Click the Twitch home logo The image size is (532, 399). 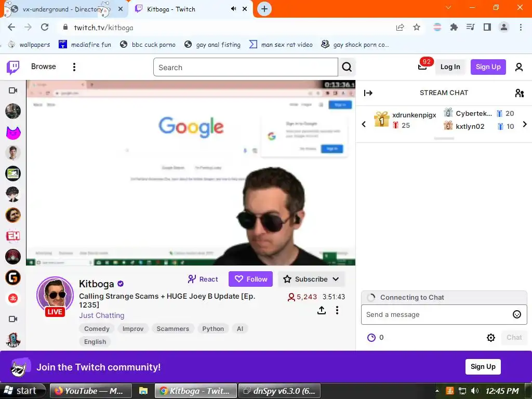13,67
